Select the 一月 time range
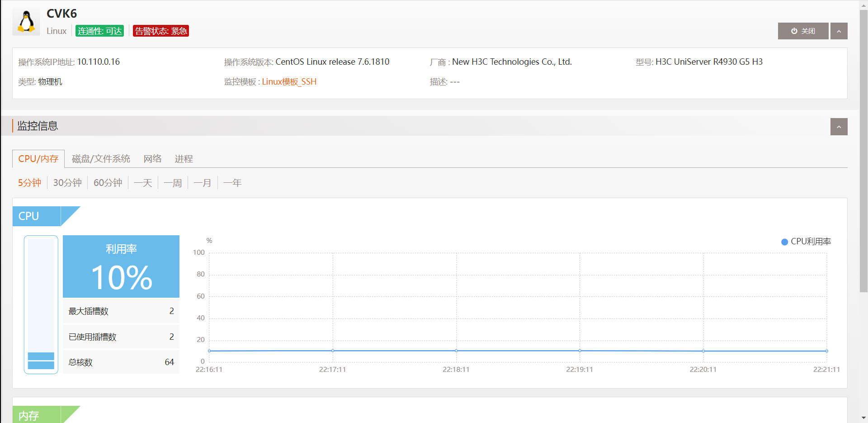This screenshot has width=868, height=423. pyautogui.click(x=202, y=183)
